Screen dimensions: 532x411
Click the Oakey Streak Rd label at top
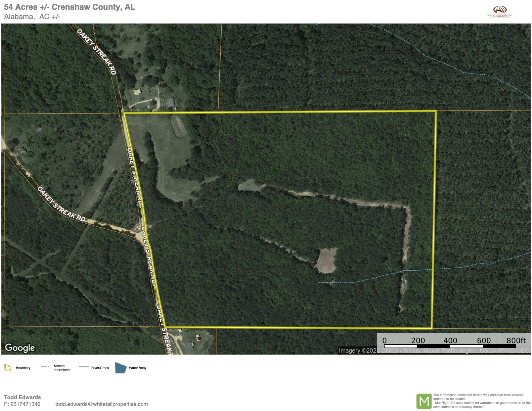click(96, 52)
